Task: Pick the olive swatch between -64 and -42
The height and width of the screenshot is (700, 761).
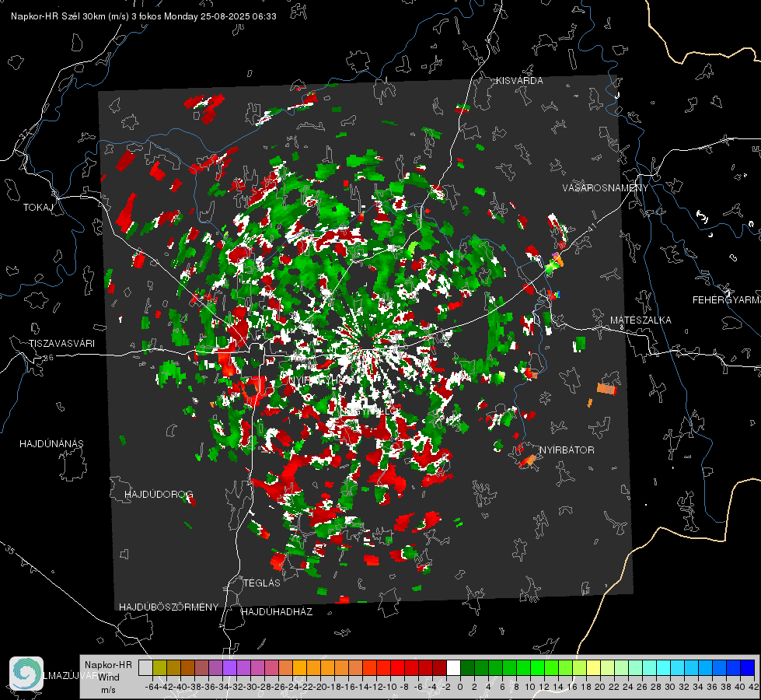Action: pyautogui.click(x=159, y=667)
